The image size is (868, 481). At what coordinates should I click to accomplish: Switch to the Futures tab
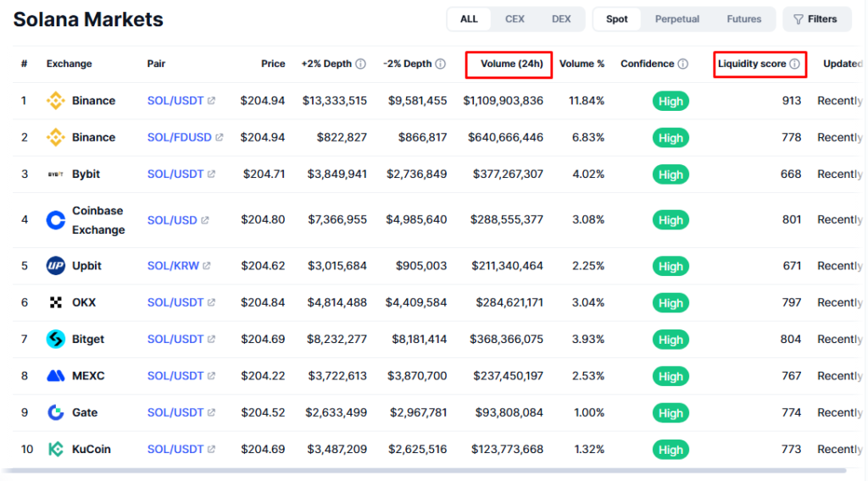[x=744, y=19]
